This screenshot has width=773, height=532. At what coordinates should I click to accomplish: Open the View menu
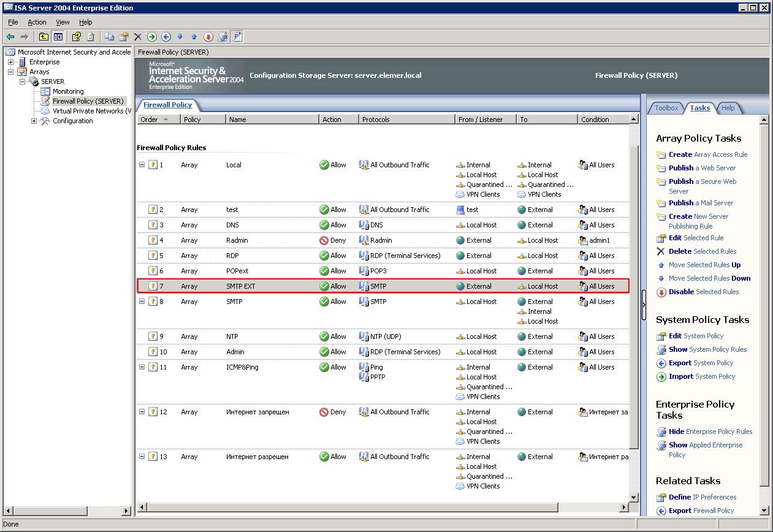click(x=63, y=22)
